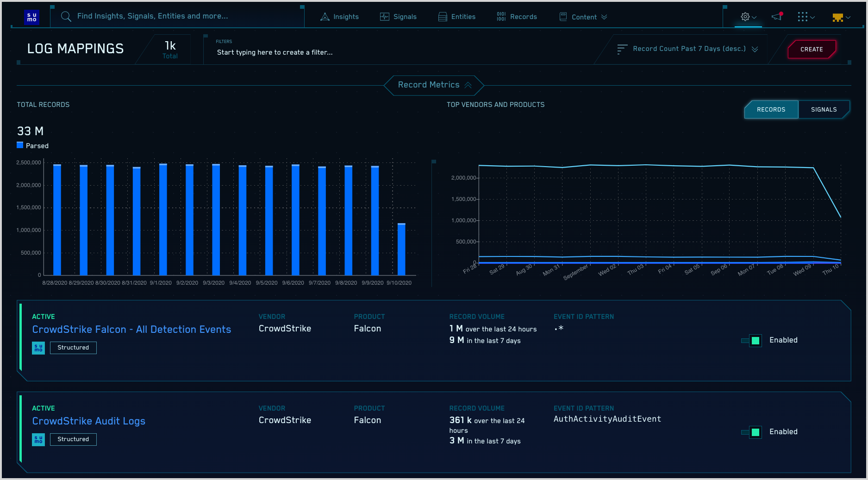Switch chart to Signals view

pos(824,110)
